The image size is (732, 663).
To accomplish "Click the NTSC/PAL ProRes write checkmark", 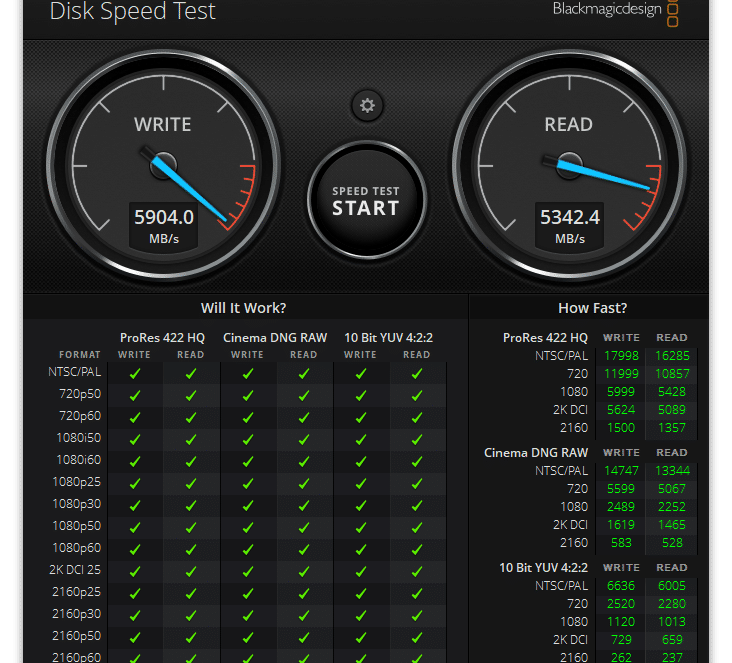I will (135, 374).
